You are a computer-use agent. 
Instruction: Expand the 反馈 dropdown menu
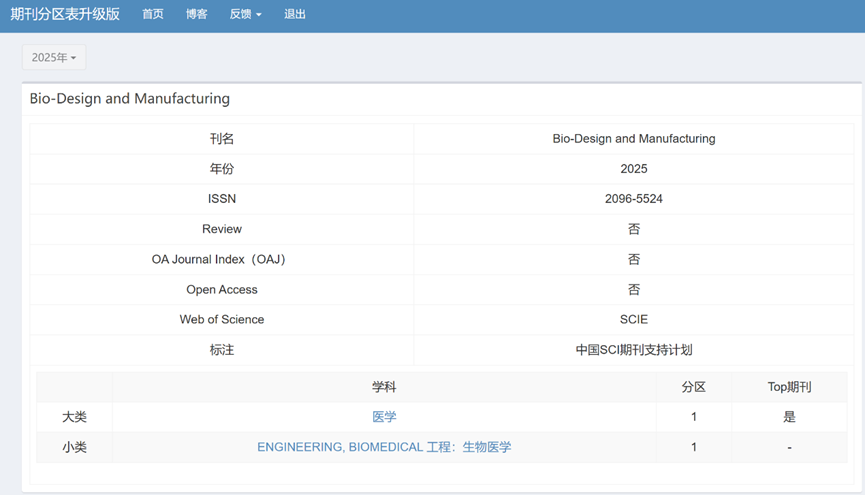point(245,14)
